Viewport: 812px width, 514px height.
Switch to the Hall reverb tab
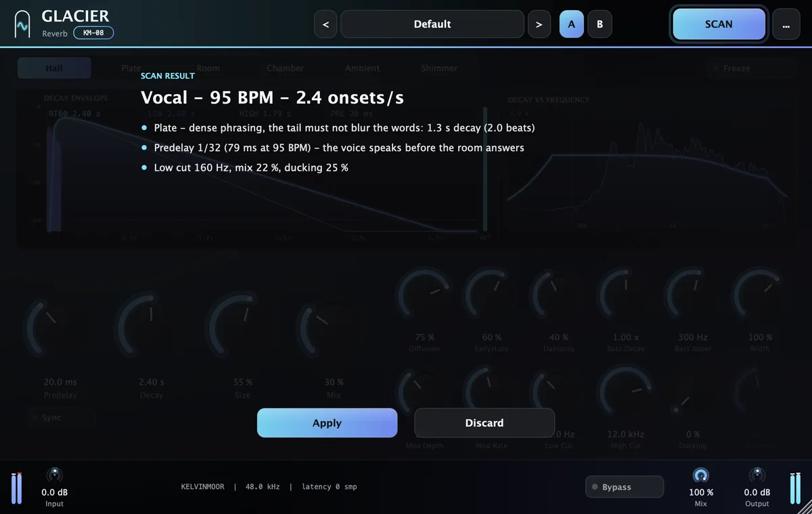click(x=54, y=68)
